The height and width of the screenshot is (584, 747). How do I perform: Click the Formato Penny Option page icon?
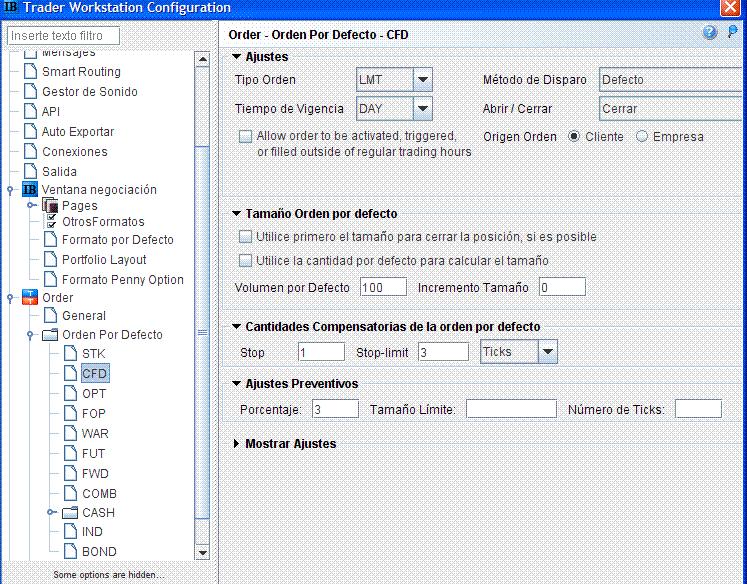tap(50, 280)
